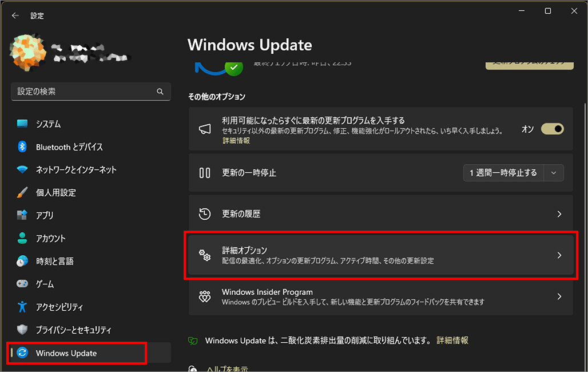
Task: Maximize the 設定 window
Action: [x=548, y=11]
